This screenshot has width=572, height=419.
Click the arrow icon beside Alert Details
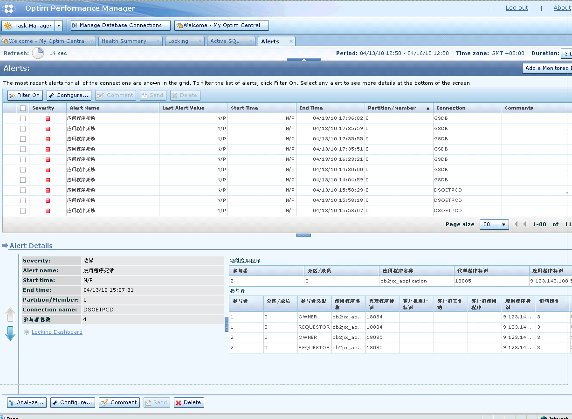(5, 245)
